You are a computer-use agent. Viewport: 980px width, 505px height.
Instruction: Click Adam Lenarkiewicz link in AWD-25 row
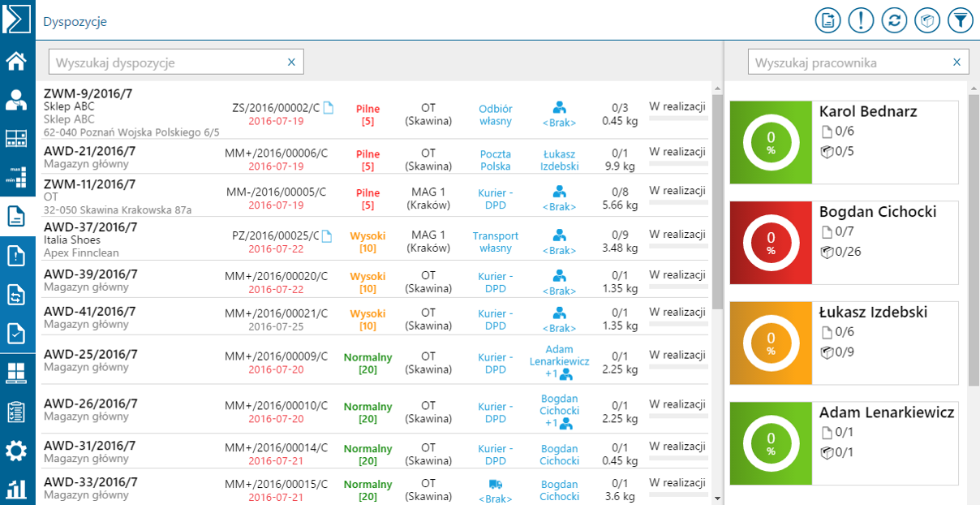click(560, 356)
